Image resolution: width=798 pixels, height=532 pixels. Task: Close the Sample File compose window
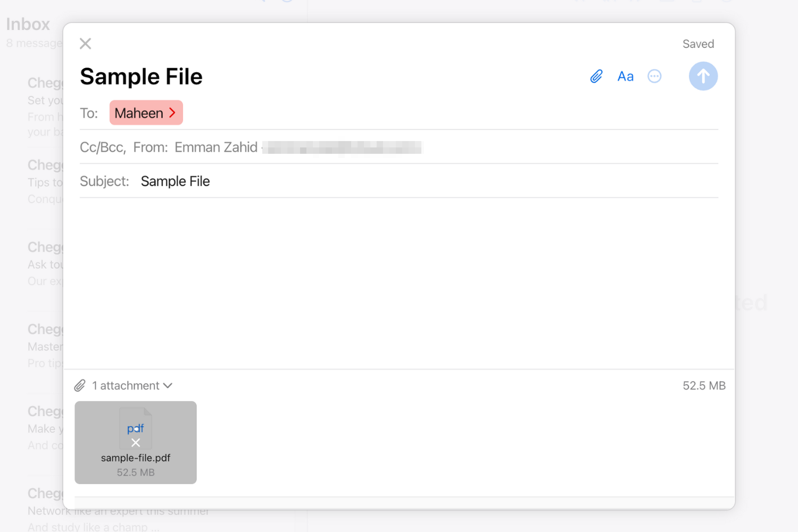coord(85,43)
